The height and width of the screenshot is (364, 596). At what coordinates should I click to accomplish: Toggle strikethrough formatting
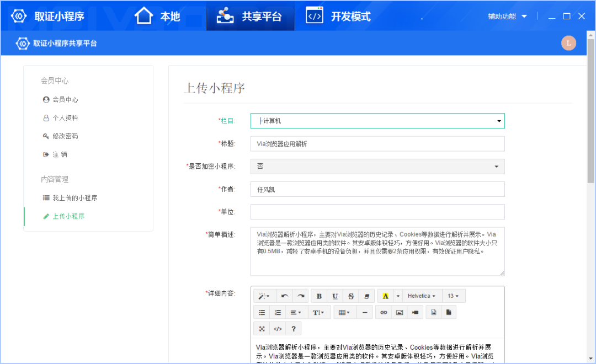351,296
